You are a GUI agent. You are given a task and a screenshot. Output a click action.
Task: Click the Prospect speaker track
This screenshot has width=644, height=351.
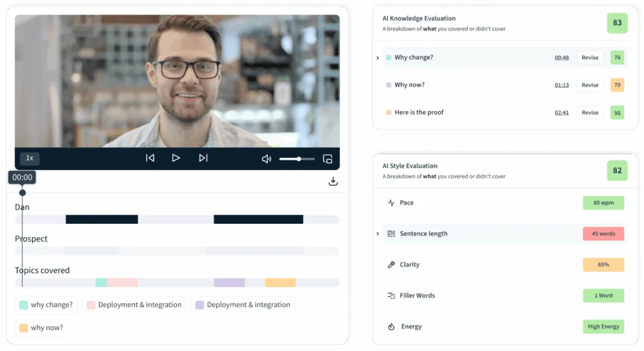coord(177,251)
